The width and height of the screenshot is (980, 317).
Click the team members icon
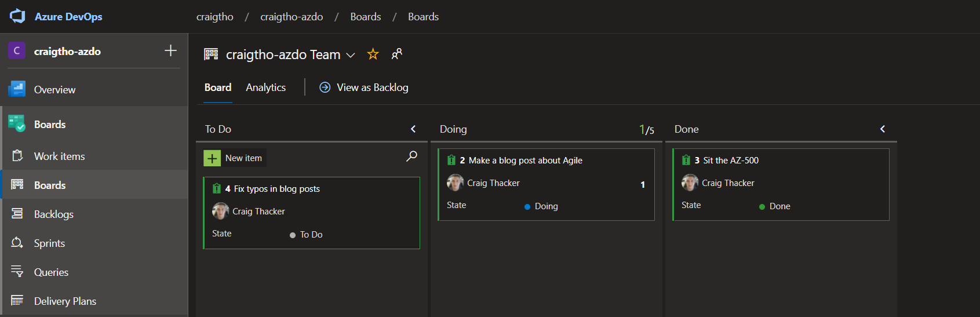pos(397,54)
